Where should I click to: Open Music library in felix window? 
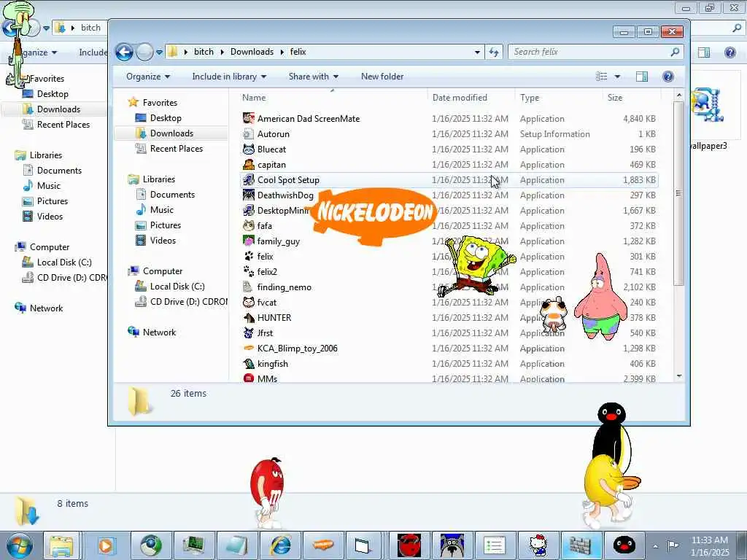161,210
